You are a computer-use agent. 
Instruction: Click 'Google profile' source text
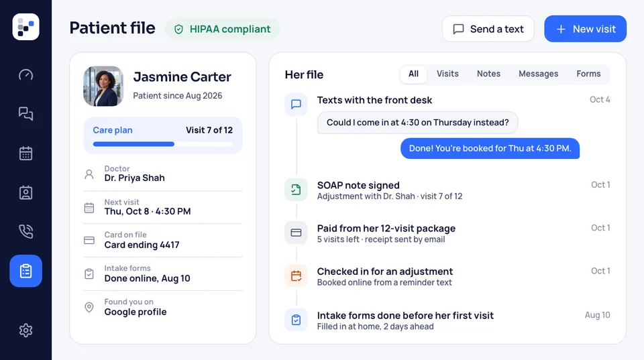pyautogui.click(x=136, y=312)
